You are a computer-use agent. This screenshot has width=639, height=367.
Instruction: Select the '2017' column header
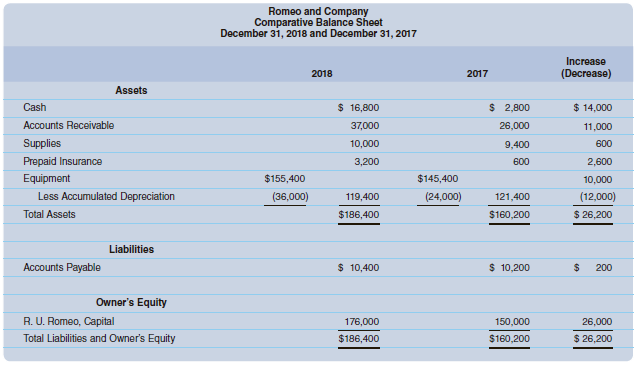click(x=477, y=74)
